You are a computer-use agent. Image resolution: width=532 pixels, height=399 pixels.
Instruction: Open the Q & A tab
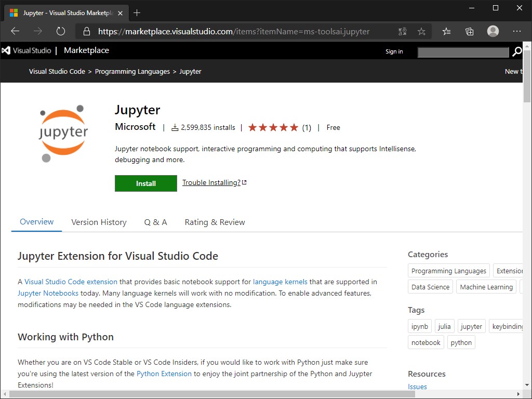(x=155, y=222)
